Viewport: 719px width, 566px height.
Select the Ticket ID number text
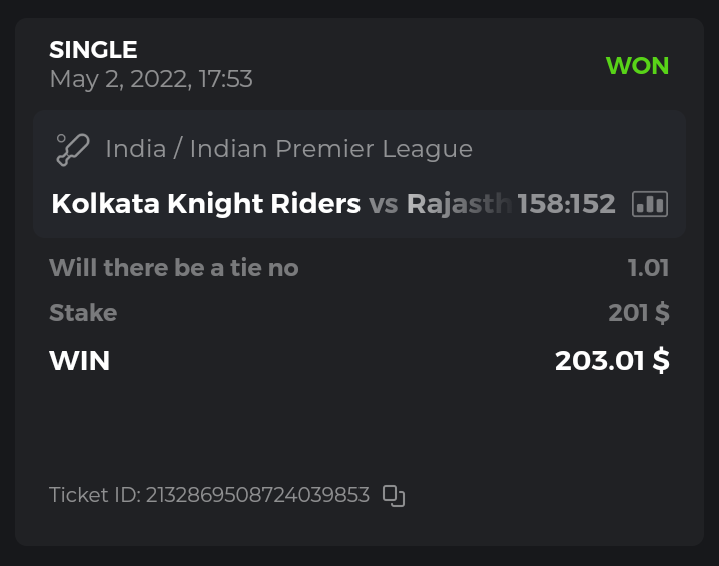pyautogui.click(x=258, y=495)
